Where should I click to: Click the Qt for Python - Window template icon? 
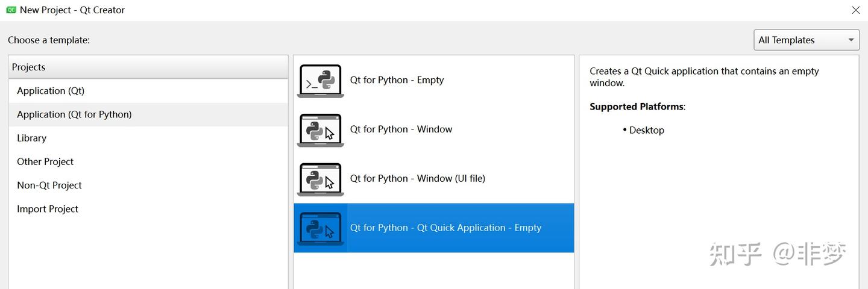320,130
